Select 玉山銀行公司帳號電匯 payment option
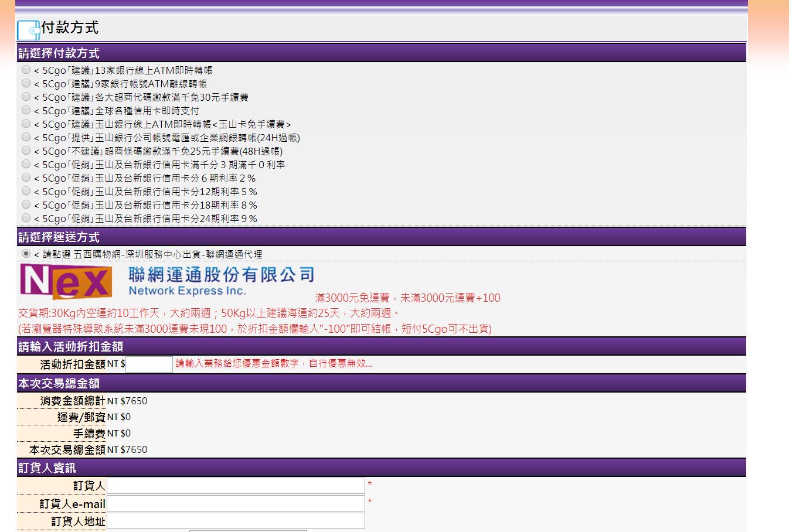 click(x=26, y=137)
